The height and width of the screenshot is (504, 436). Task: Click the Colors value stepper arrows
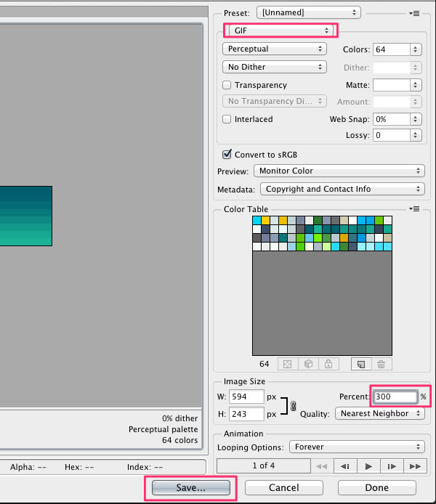point(416,49)
